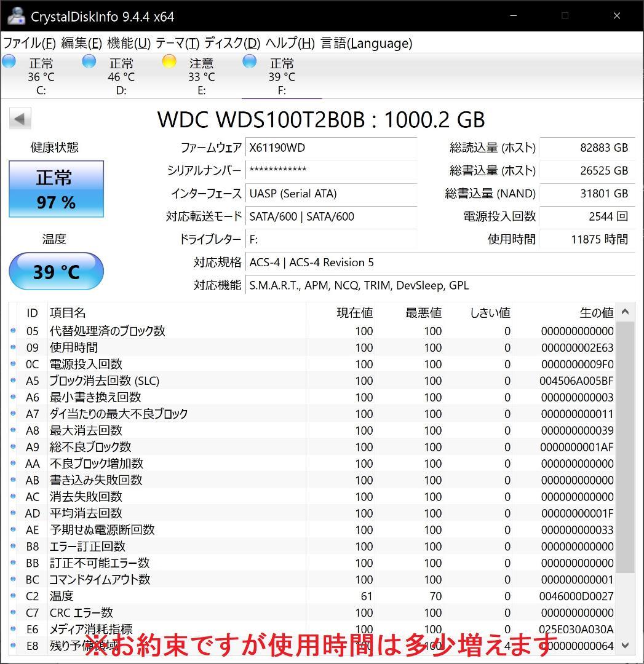Viewport: 644px width, 664px height.
Task: Click the SMART list scrollbar up arrow
Action: point(625,312)
